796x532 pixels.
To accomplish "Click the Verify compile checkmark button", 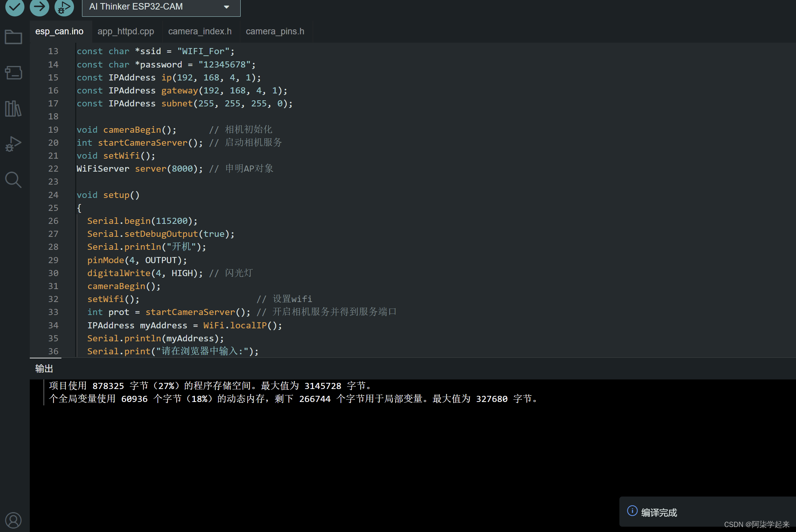I will click(x=14, y=7).
